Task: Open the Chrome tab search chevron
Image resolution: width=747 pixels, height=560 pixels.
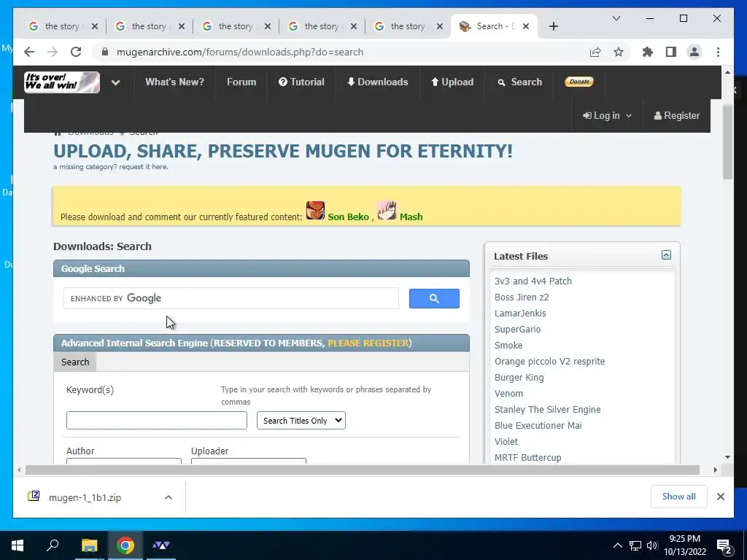Action: [x=616, y=18]
